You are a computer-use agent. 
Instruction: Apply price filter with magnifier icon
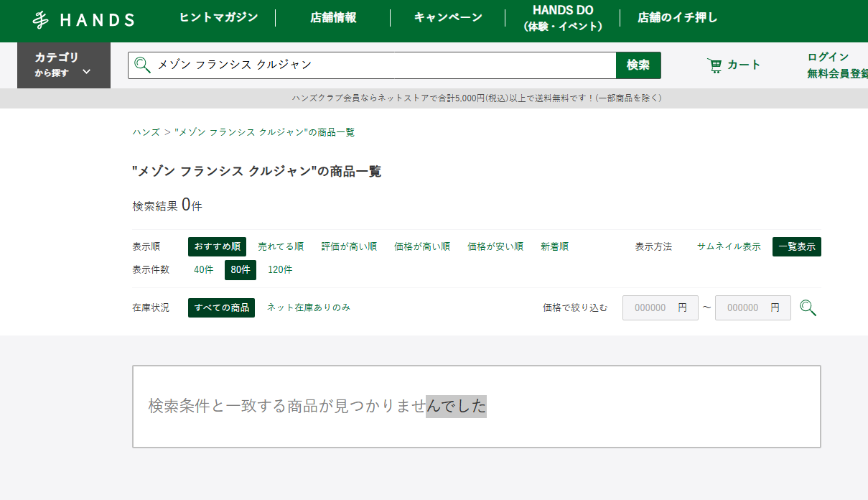808,308
